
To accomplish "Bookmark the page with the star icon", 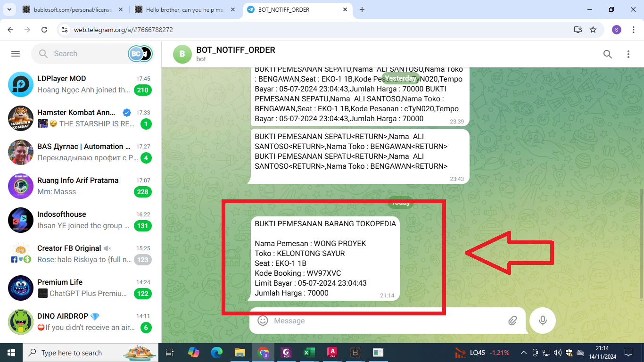I will tap(594, 29).
